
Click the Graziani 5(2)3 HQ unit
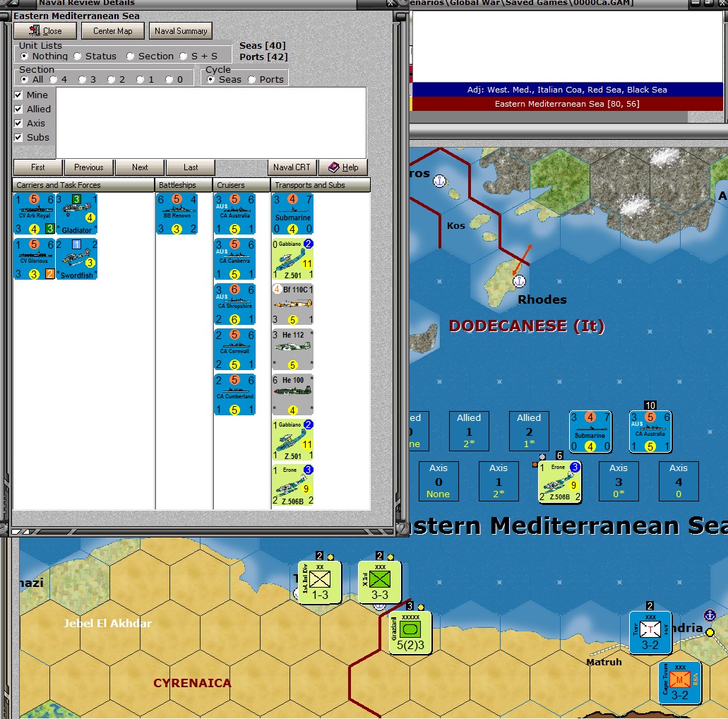[x=410, y=633]
